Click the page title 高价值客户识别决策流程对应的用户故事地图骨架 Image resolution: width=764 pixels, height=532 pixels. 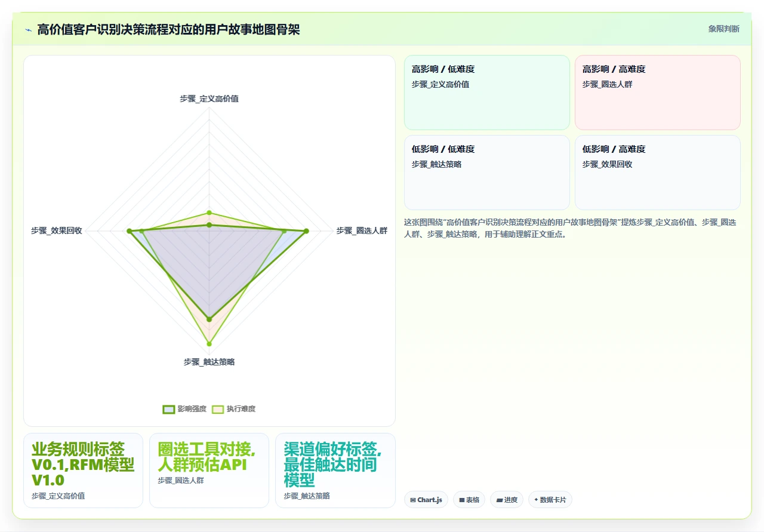[168, 29]
